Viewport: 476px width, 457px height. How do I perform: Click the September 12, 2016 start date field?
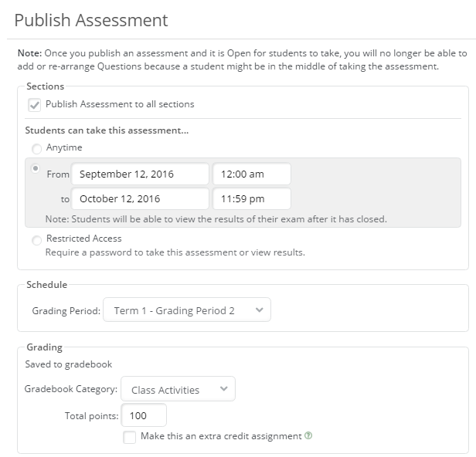(x=140, y=174)
